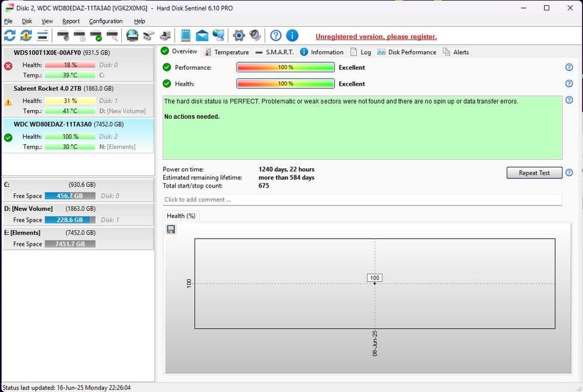Open settings via the gear toolbar icon

click(238, 36)
